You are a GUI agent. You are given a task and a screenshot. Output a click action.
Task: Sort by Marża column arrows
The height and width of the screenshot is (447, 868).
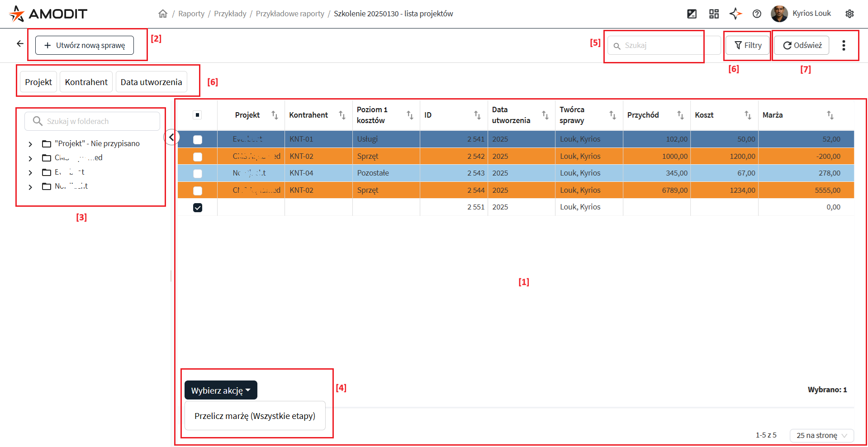(x=830, y=115)
